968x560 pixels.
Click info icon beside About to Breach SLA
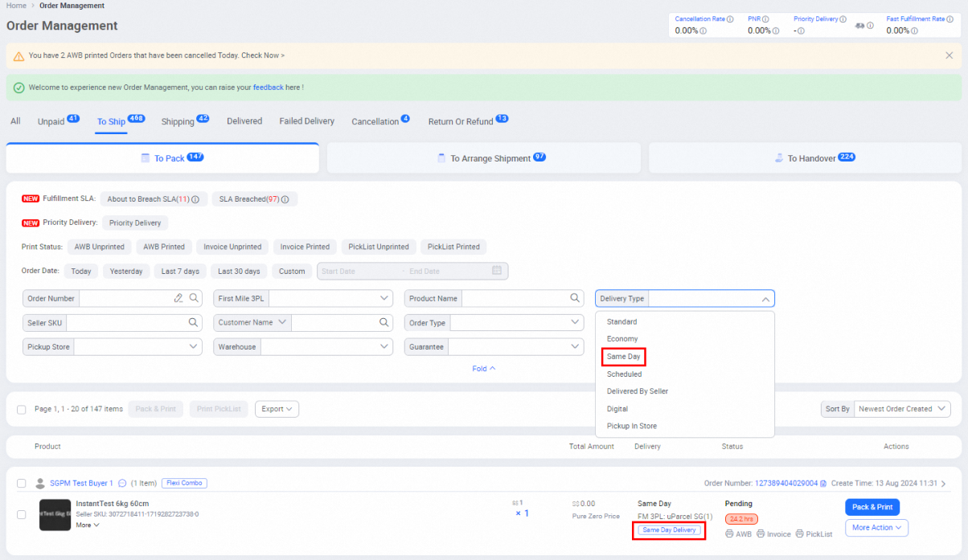point(195,199)
